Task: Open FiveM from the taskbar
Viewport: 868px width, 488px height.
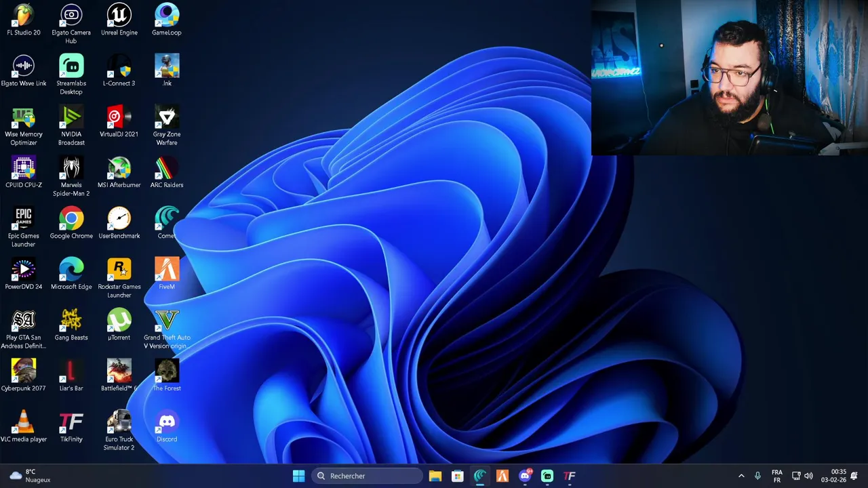Action: tap(502, 476)
